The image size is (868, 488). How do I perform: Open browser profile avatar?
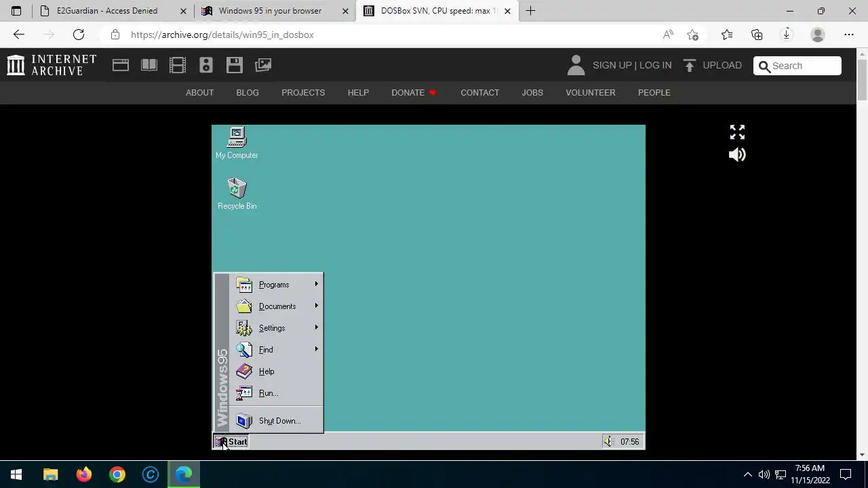coord(818,35)
